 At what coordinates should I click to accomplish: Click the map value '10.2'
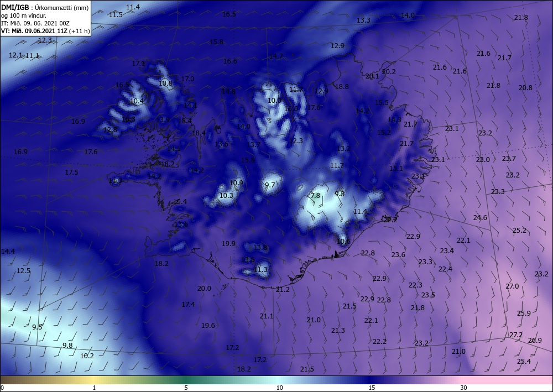click(87, 356)
